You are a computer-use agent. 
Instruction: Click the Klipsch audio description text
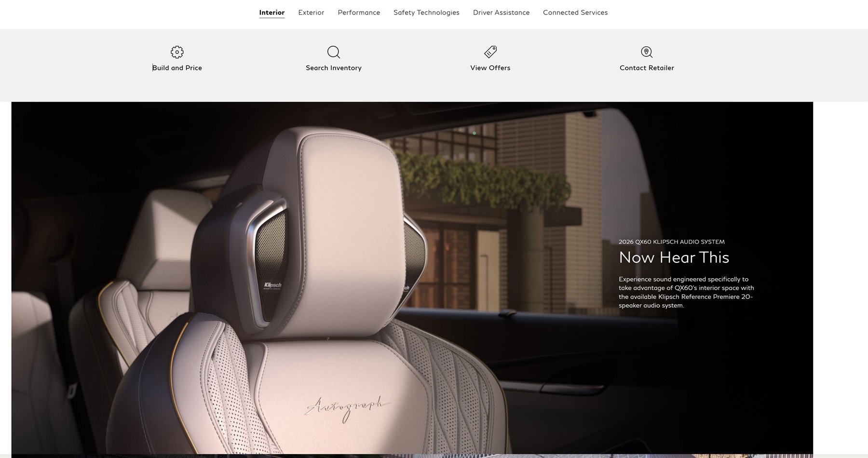[x=686, y=292]
